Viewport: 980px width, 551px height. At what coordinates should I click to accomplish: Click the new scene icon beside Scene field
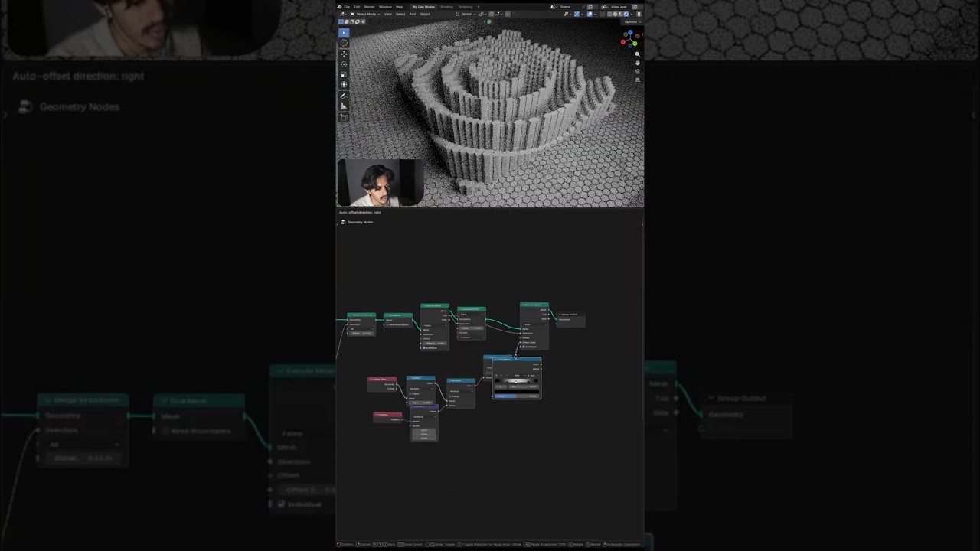tap(590, 7)
